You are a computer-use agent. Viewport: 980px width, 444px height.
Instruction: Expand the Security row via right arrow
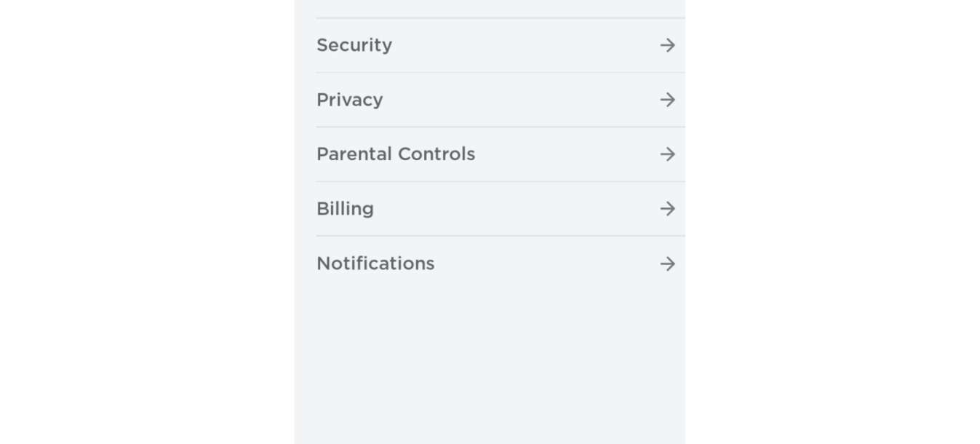(x=667, y=45)
